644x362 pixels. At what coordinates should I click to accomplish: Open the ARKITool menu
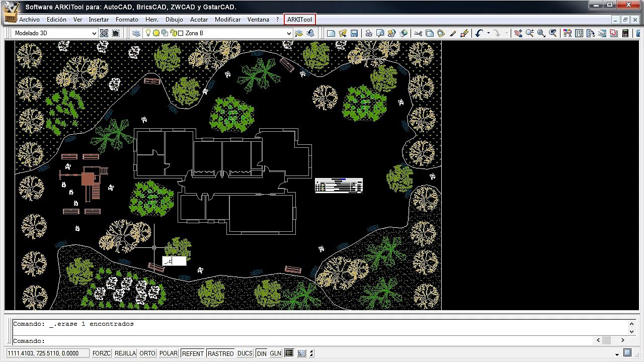click(300, 20)
